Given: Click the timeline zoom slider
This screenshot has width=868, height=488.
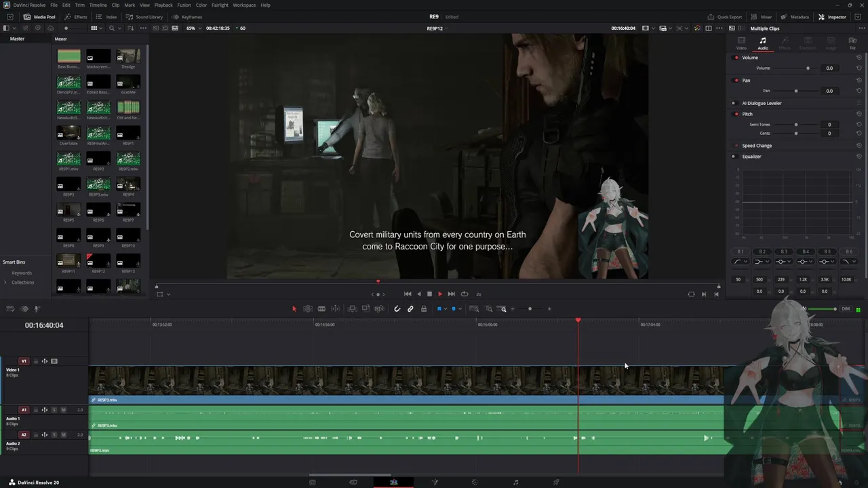Looking at the screenshot, I should coord(530,309).
